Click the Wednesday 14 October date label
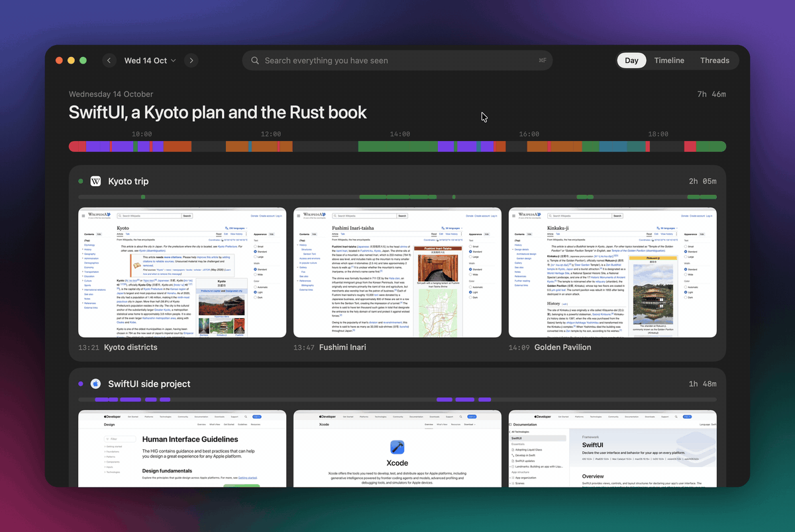 [x=111, y=94]
